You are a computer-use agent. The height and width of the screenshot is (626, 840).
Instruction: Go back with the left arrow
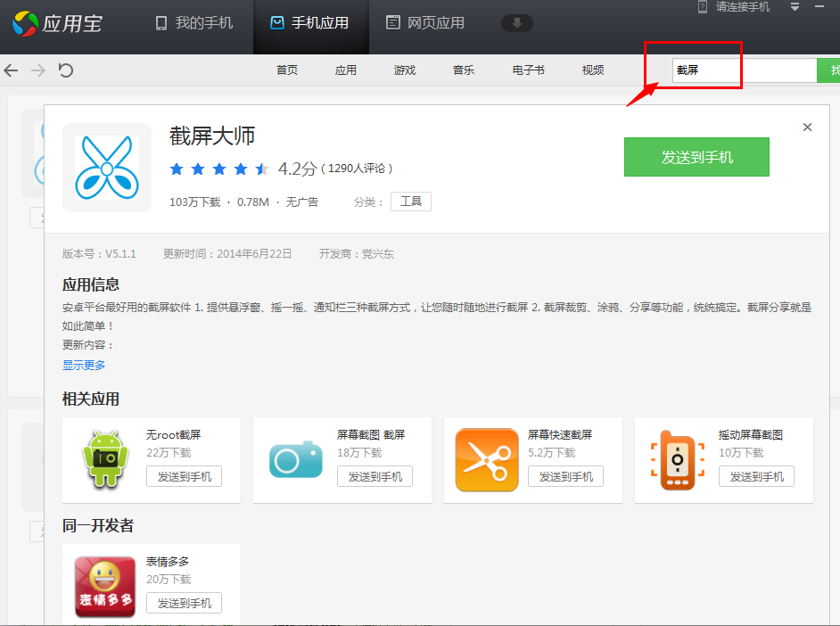(11, 70)
